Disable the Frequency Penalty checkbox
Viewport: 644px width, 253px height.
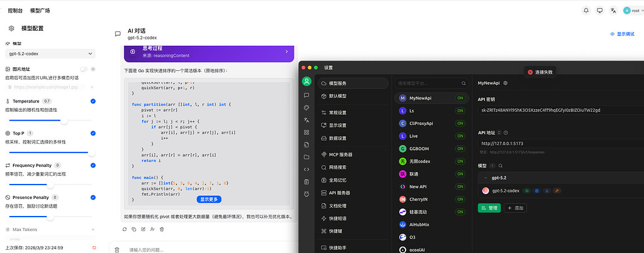[x=93, y=165]
